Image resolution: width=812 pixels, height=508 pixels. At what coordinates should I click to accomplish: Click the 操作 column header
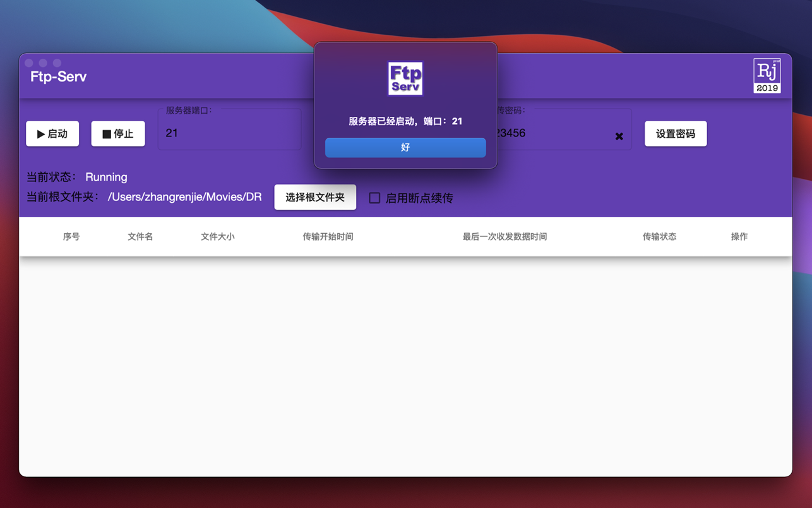click(739, 236)
